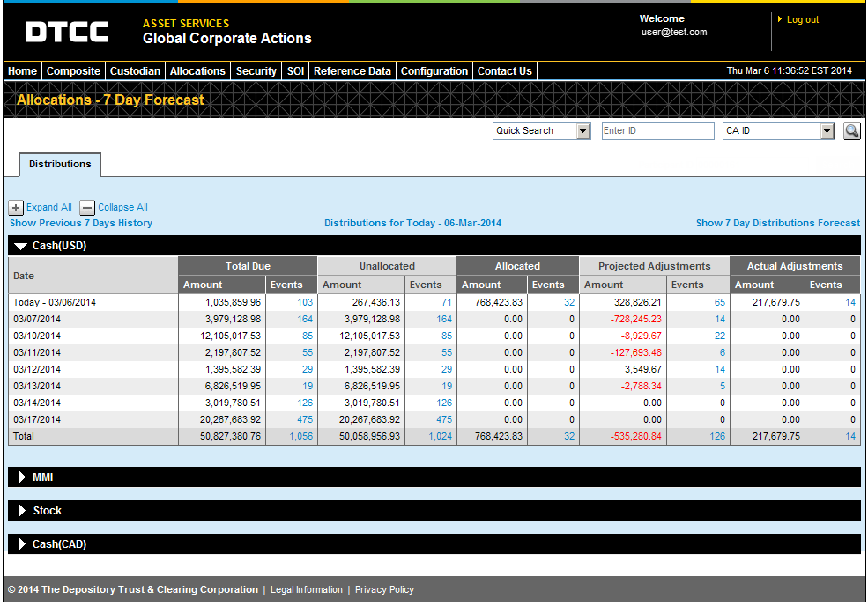This screenshot has height=606, width=868.
Task: Click into the Enter ID field
Action: click(x=657, y=131)
